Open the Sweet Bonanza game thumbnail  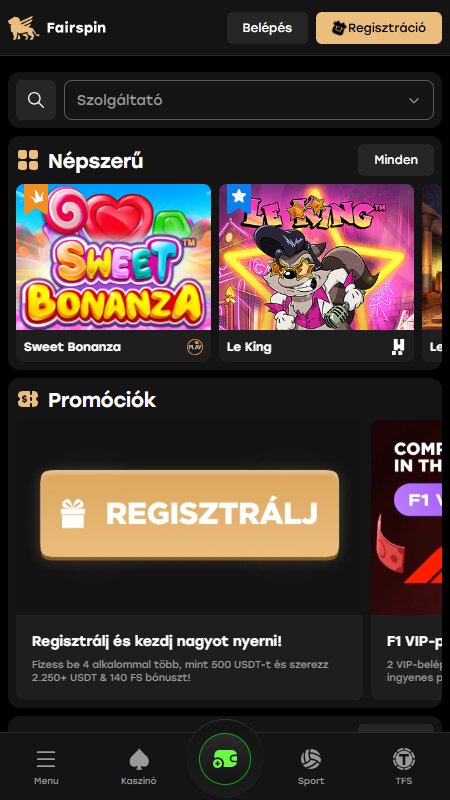tap(113, 257)
